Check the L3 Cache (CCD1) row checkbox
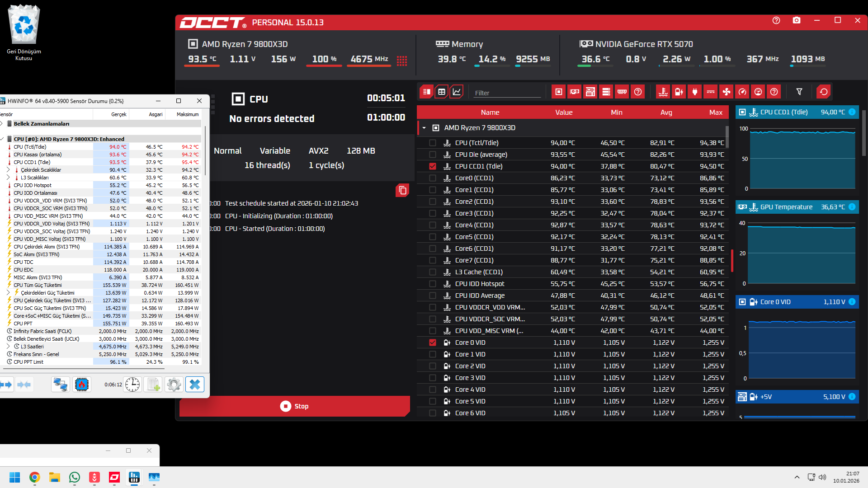The height and width of the screenshot is (488, 868). 433,272
